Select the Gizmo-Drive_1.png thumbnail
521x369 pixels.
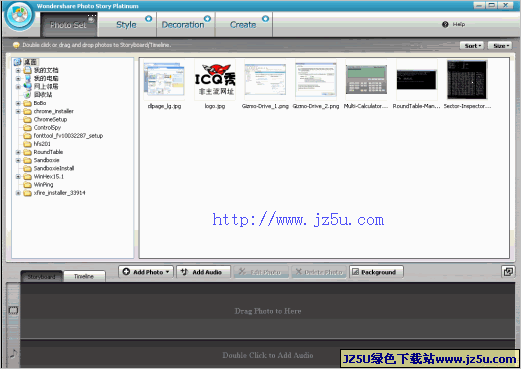[x=265, y=80]
